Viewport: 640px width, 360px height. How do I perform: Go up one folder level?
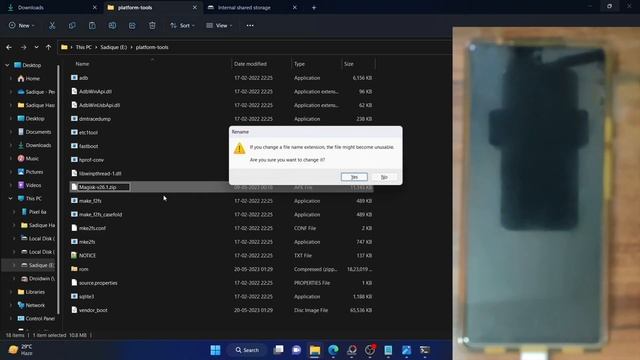pos(49,47)
